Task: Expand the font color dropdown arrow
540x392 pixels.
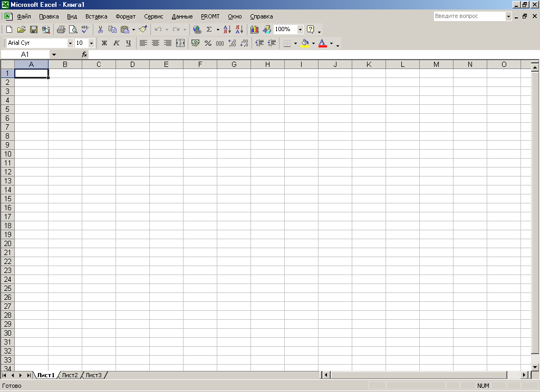Action: click(331, 43)
